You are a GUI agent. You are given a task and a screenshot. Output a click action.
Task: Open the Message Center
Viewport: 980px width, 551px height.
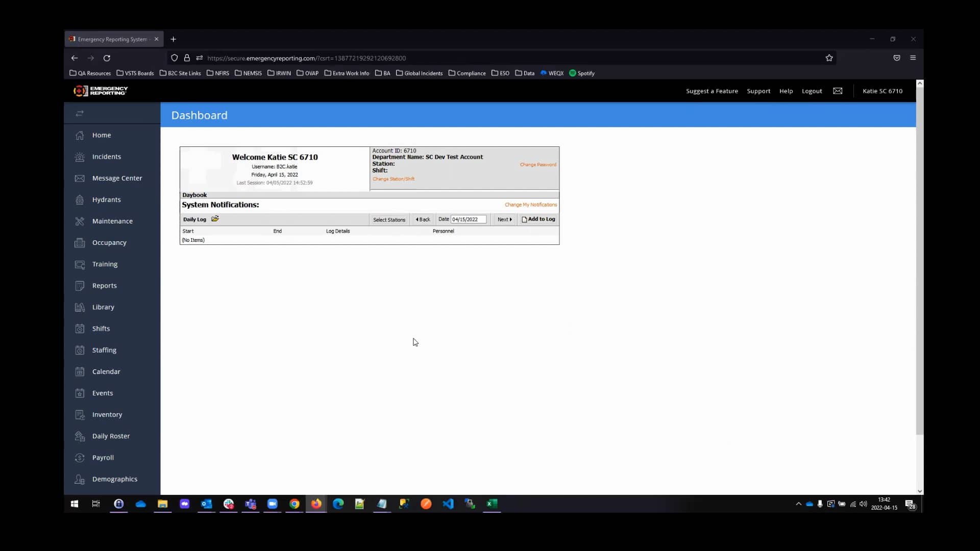pos(117,178)
